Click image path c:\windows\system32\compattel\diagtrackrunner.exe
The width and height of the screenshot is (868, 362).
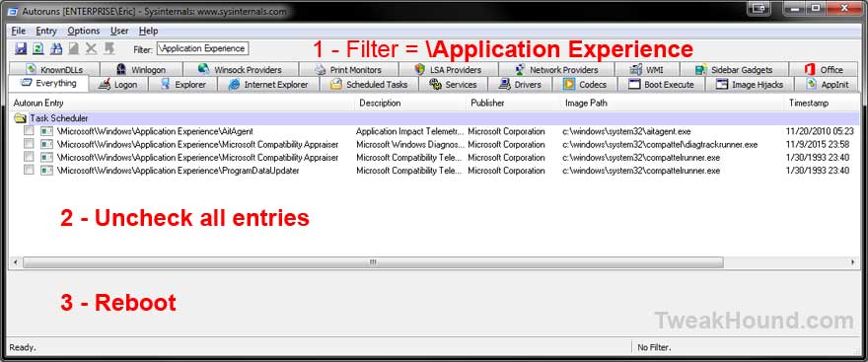click(660, 144)
